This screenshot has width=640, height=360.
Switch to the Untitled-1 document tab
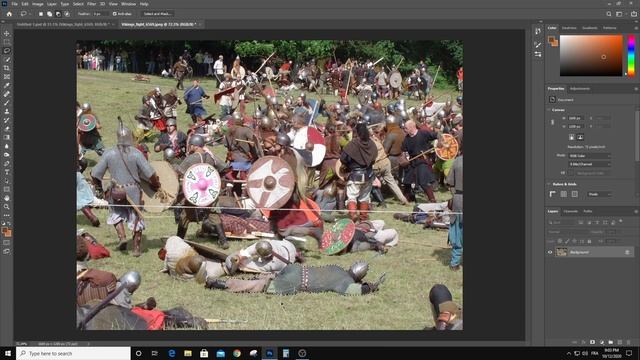point(62,24)
